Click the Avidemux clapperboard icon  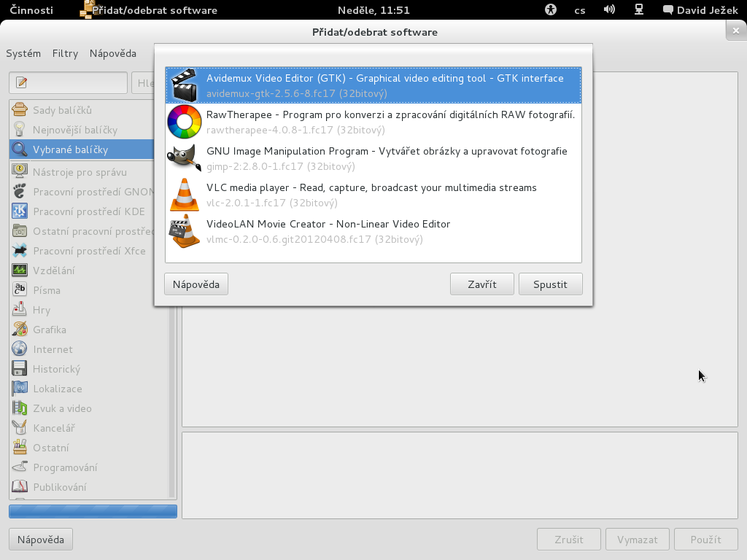pos(185,85)
